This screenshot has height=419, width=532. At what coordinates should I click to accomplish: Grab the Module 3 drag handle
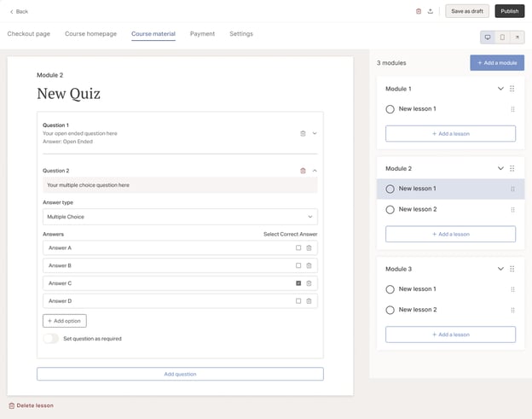[x=512, y=269]
